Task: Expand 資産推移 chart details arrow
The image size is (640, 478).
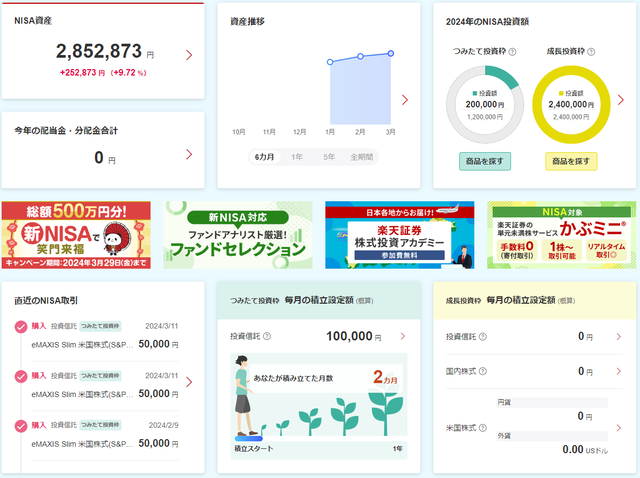Action: (404, 100)
